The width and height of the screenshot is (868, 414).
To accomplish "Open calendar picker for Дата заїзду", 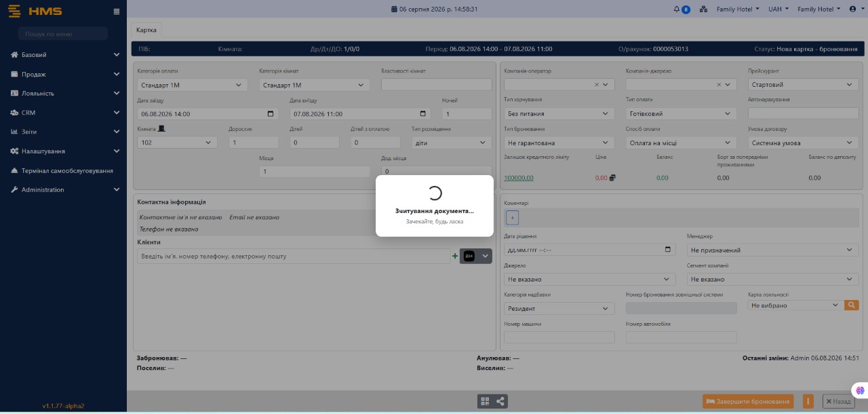I will (271, 114).
